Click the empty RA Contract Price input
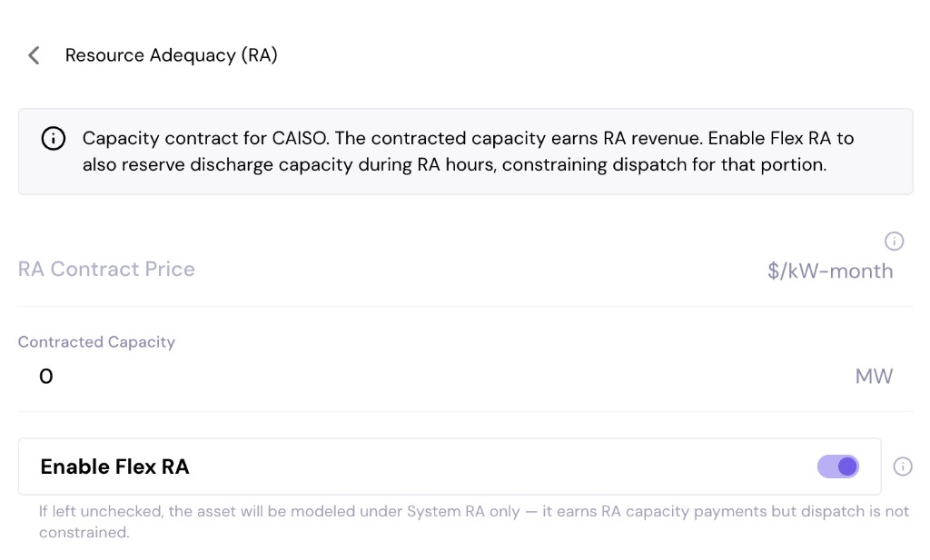Screen dimensions: 930x560 pos(105,269)
